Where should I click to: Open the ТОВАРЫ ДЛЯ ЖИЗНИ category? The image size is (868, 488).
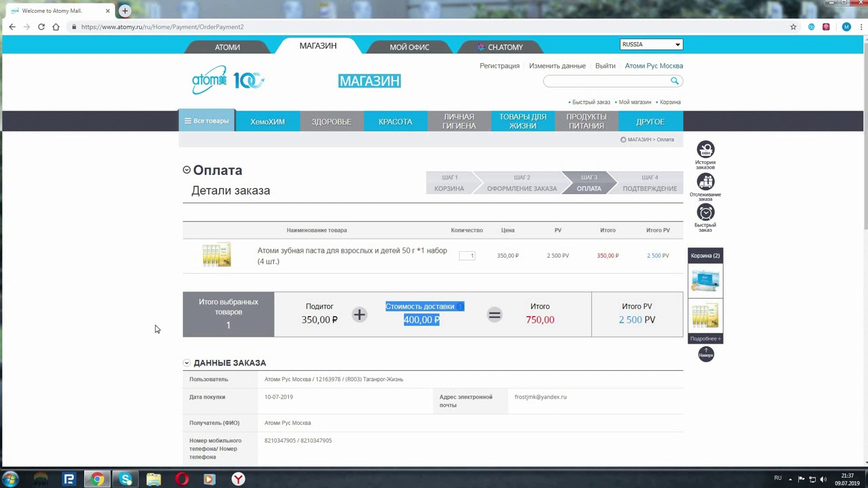(x=523, y=121)
